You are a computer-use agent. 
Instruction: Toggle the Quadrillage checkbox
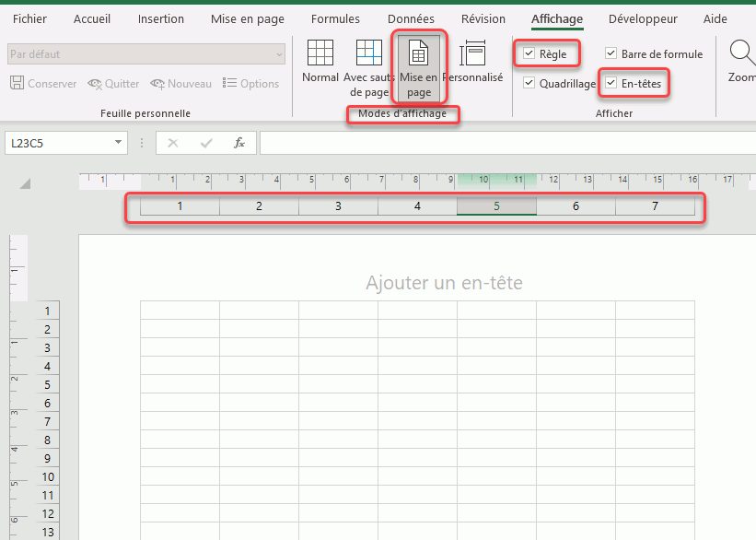tap(529, 84)
